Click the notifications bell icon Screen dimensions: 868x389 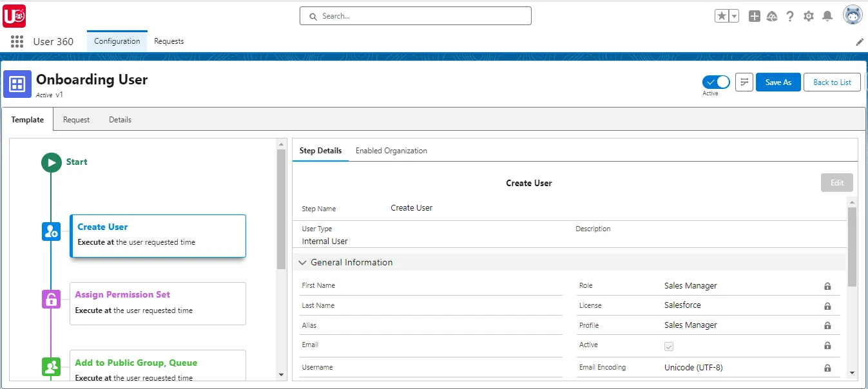coord(827,15)
